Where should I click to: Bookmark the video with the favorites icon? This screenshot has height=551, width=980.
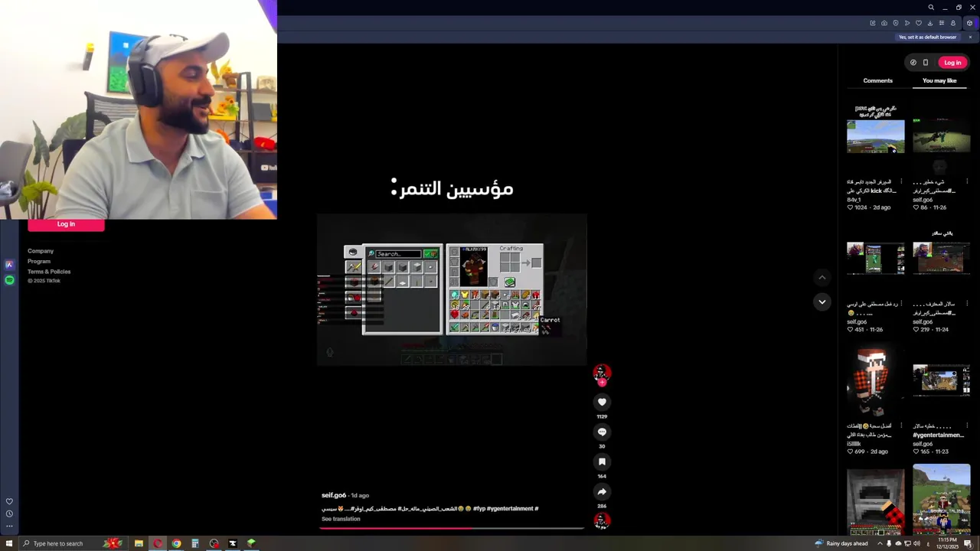pyautogui.click(x=602, y=461)
